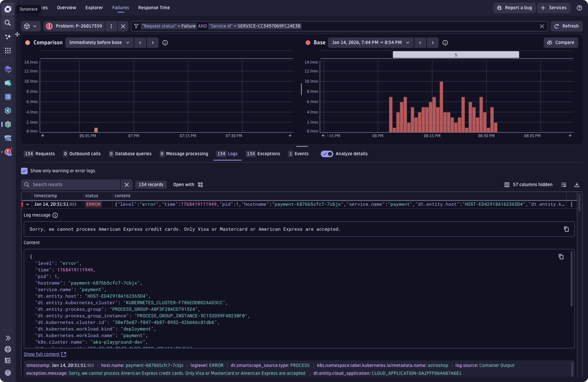Screen dimensions: 588x382
Task: Expand the left sidebar navigation
Action: [x=8, y=338]
